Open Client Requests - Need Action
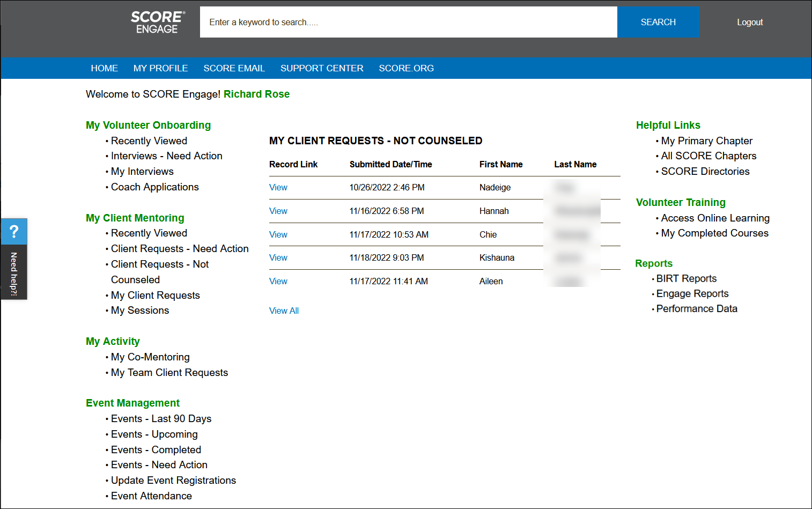 point(180,248)
